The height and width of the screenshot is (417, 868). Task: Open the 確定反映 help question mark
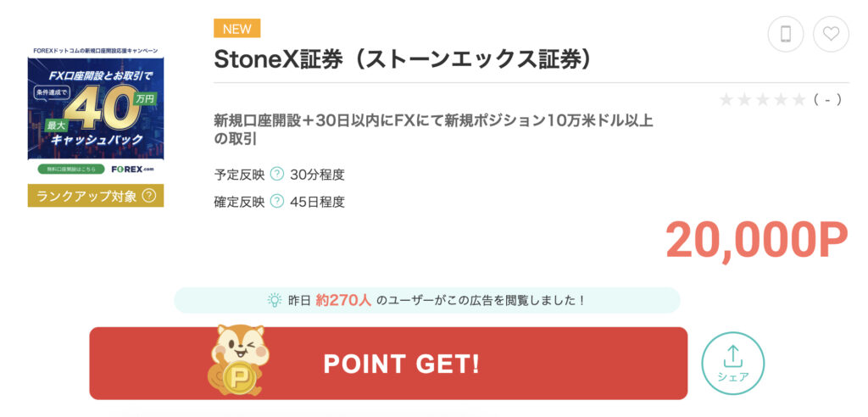tap(277, 202)
